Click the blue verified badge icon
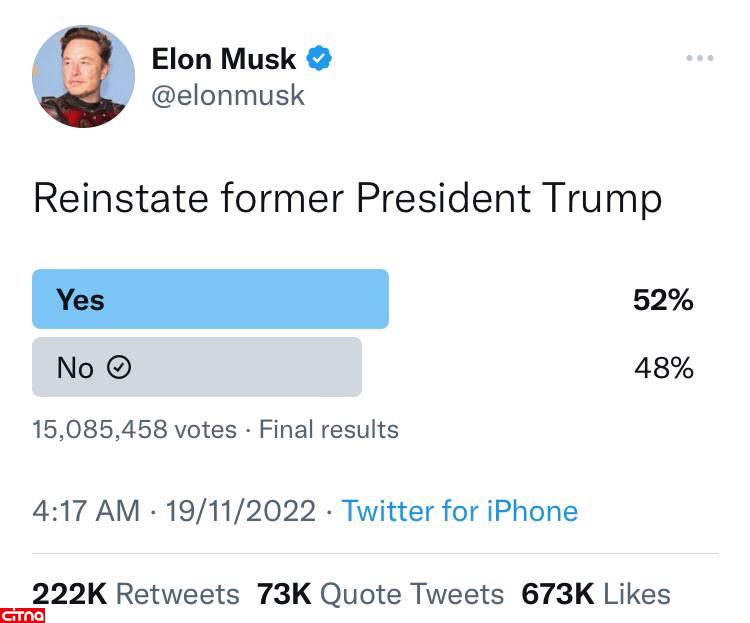This screenshot has height=623, width=750. [319, 59]
